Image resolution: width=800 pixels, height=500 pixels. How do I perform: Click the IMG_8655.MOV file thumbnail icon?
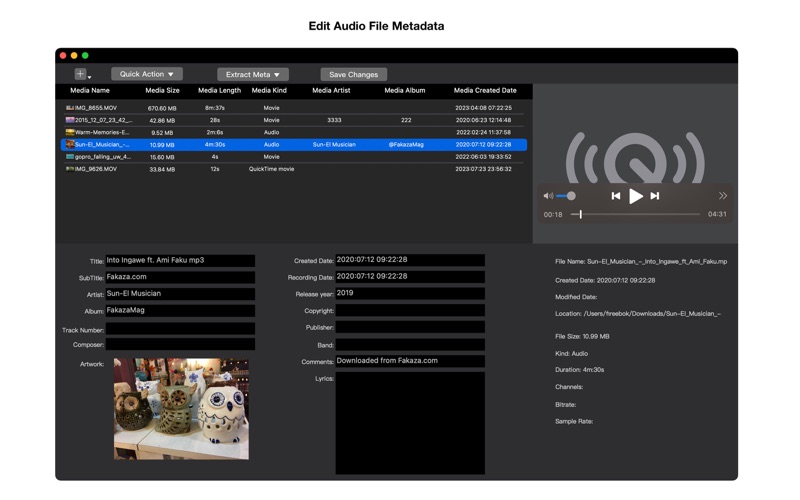[70, 108]
